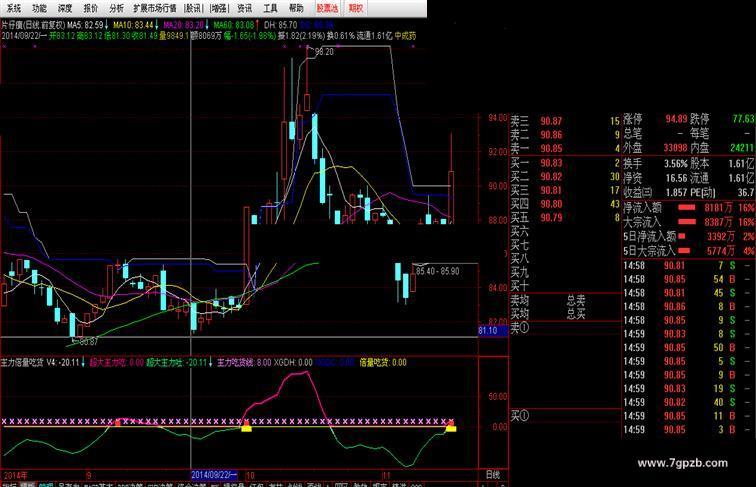Click the 80.87 low price label
Viewport: 756px width, 487px height.
[89, 341]
